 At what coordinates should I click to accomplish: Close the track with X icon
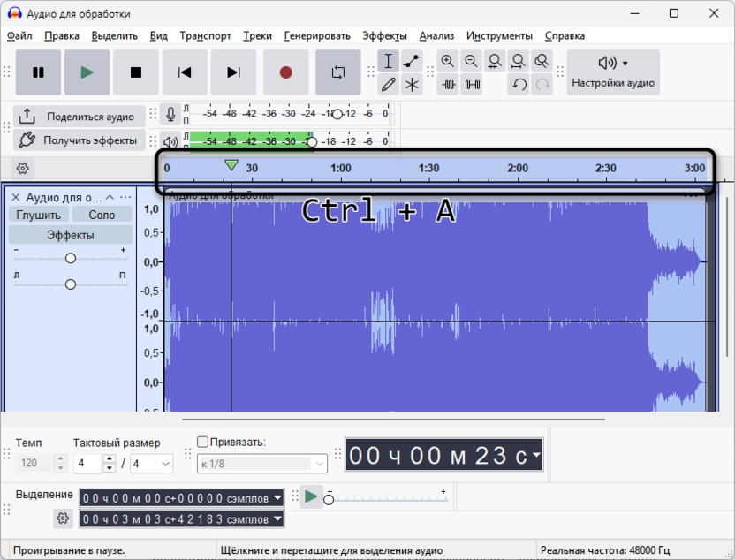(16, 197)
